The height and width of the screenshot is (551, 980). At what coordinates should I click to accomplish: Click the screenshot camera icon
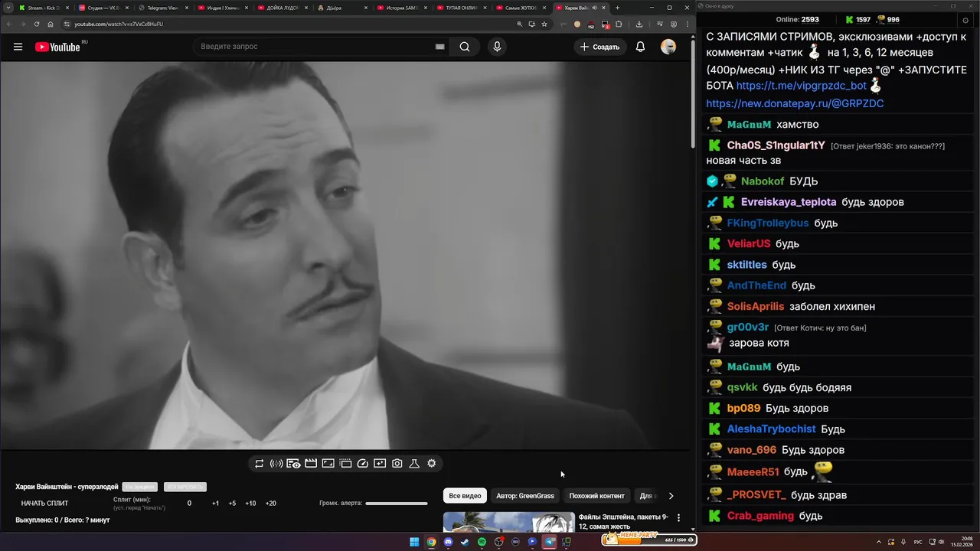397,464
